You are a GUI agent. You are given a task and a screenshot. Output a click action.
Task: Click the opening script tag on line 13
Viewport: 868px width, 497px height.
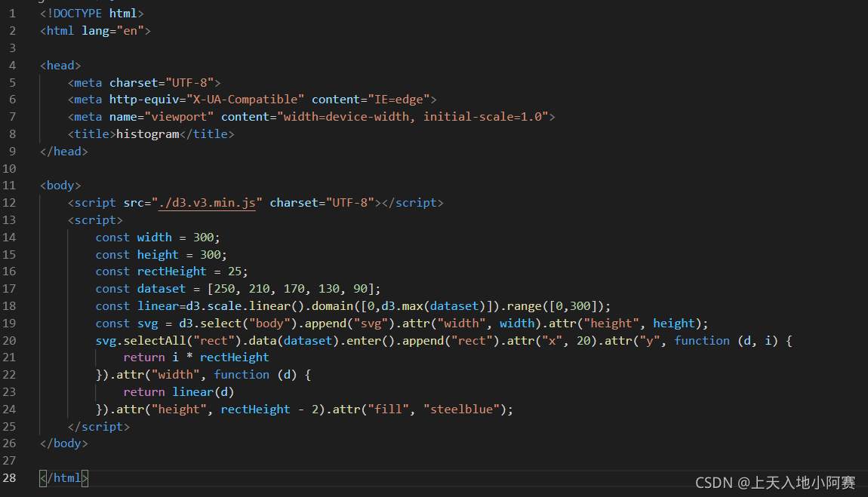point(95,220)
